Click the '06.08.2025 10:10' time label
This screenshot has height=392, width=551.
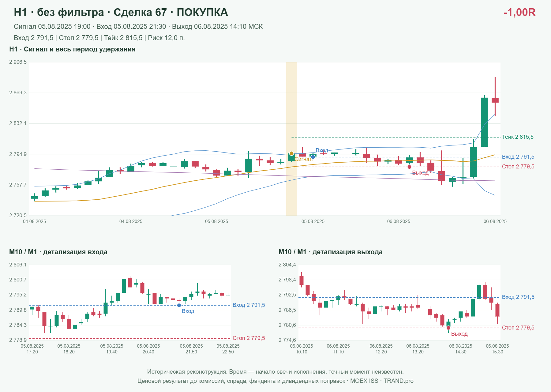click(x=302, y=349)
